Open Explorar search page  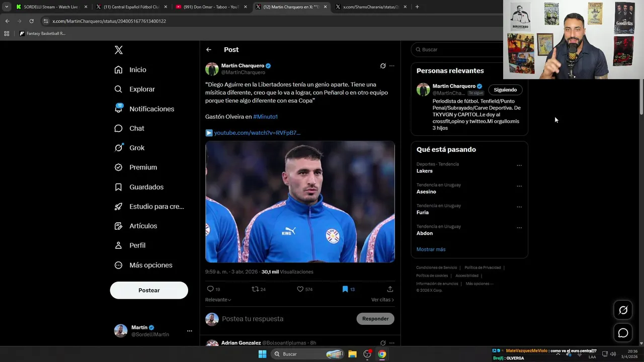click(x=134, y=89)
